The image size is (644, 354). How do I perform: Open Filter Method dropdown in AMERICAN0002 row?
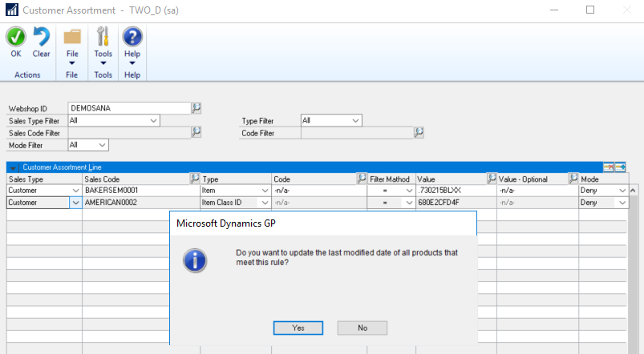point(409,203)
